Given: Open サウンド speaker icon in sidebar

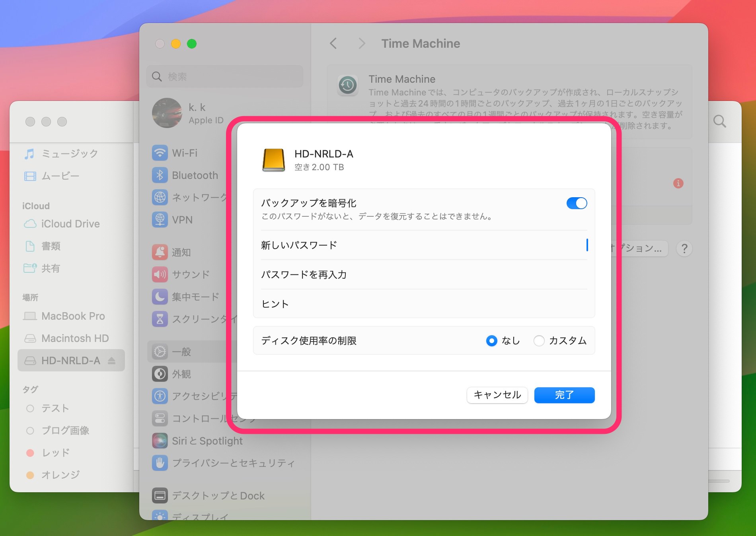Looking at the screenshot, I should pyautogui.click(x=160, y=274).
